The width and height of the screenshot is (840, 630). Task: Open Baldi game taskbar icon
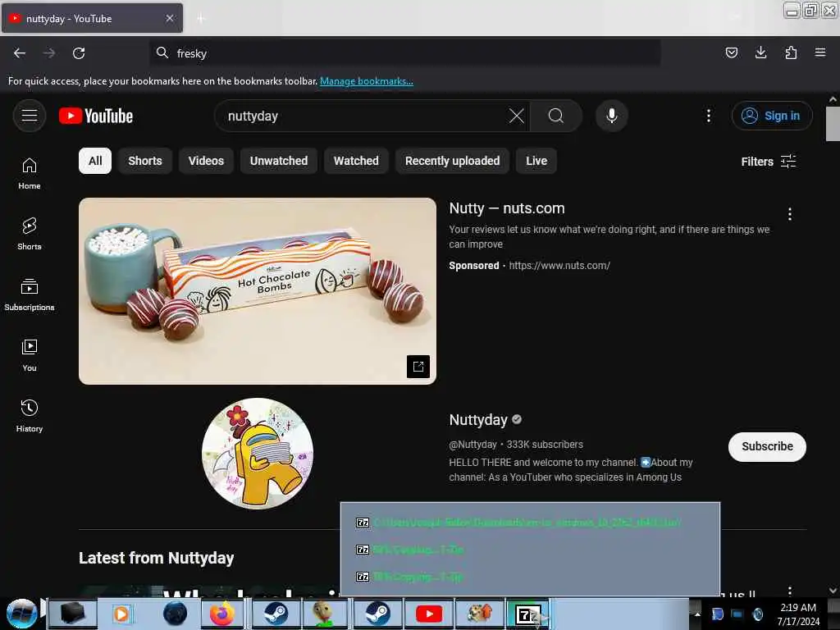(325, 614)
